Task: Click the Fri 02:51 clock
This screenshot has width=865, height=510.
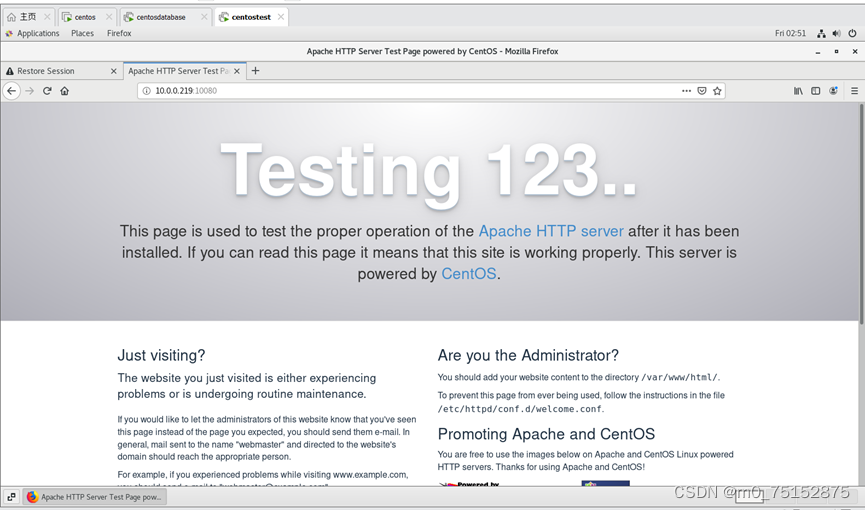Action: [790, 33]
